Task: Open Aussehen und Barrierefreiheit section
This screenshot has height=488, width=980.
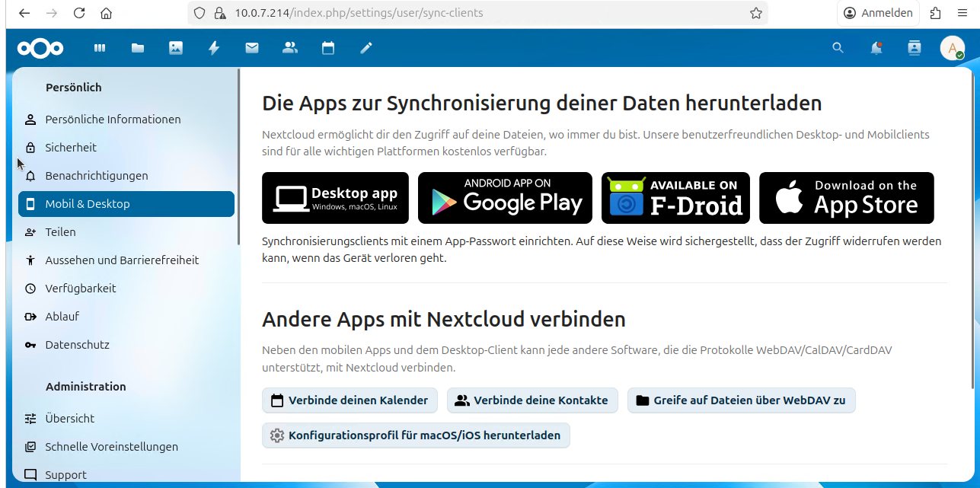Action: (x=126, y=260)
